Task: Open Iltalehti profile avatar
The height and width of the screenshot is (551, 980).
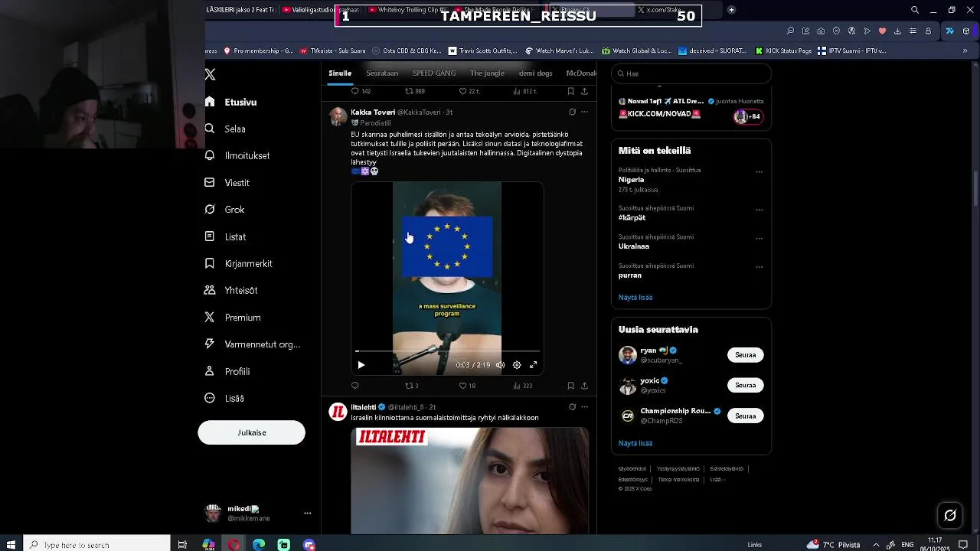Action: click(338, 412)
